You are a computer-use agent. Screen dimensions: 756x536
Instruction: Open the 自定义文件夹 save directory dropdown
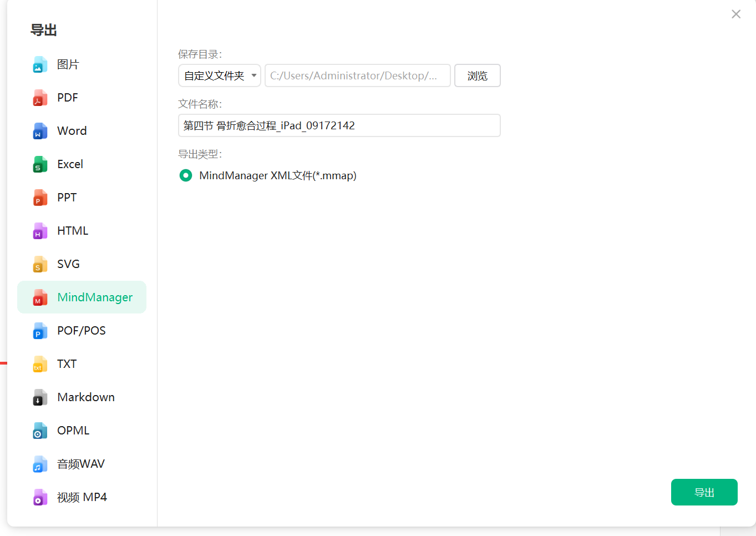coord(219,75)
